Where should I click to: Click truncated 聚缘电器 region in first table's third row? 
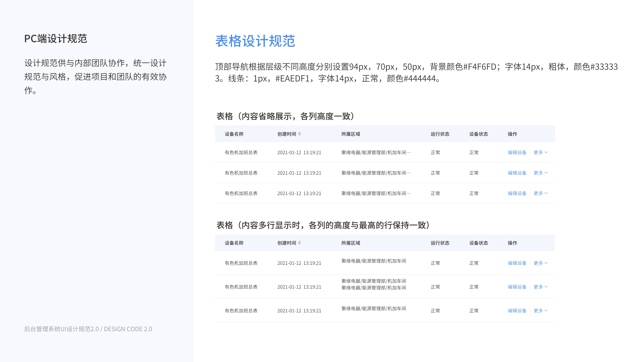click(376, 193)
